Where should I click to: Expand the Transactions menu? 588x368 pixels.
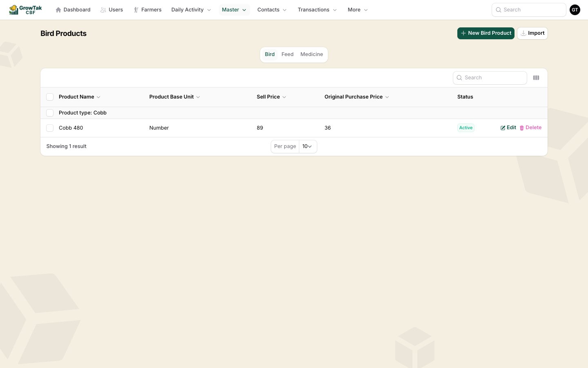point(317,10)
